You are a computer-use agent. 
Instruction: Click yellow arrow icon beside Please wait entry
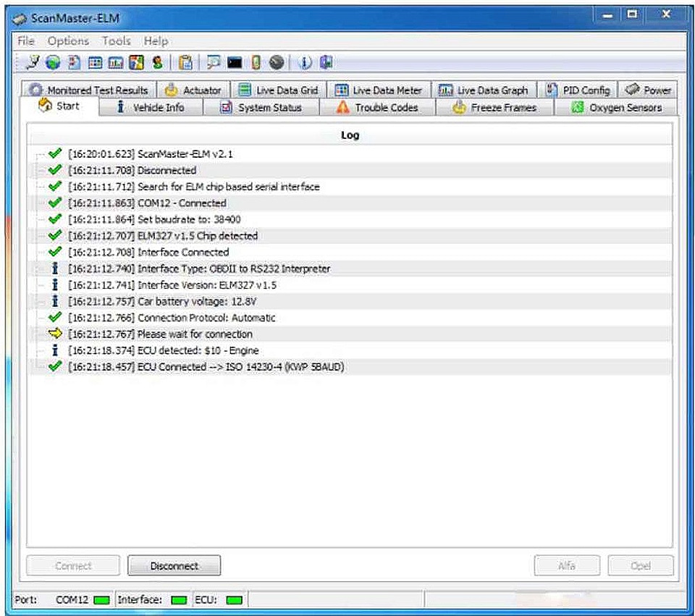click(x=55, y=333)
